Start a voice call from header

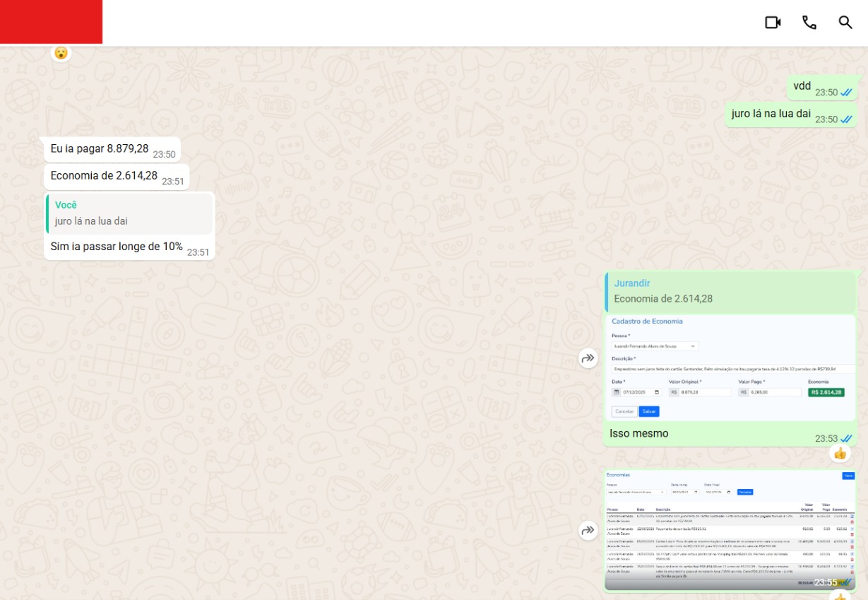809,23
